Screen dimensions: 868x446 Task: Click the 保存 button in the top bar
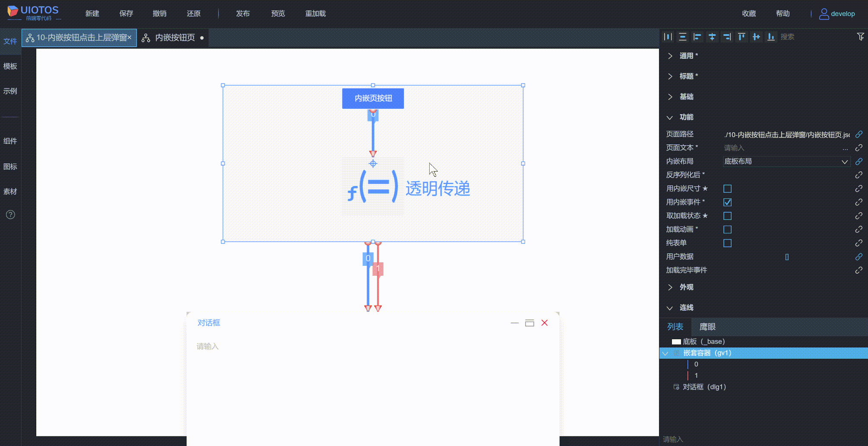(x=126, y=13)
